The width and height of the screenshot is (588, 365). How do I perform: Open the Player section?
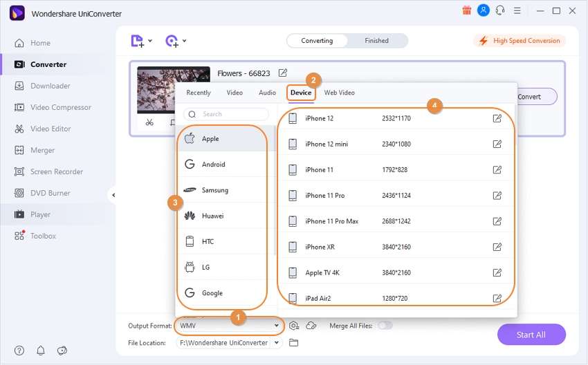(x=33, y=214)
